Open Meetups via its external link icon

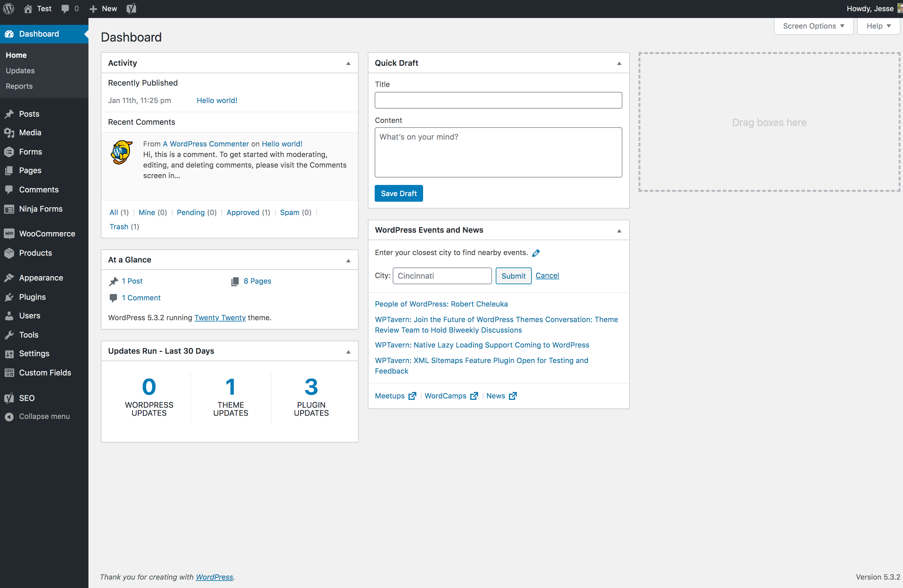coord(412,396)
